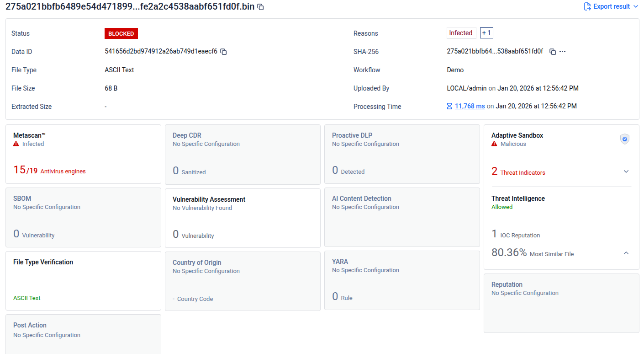Screen dimensions: 644x354
Task: Click the Infected reason tag
Action: [x=461, y=33]
